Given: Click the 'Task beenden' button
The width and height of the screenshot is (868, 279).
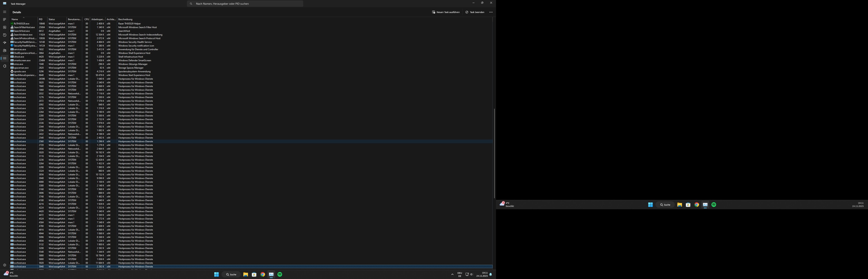Looking at the screenshot, I should coord(475,12).
